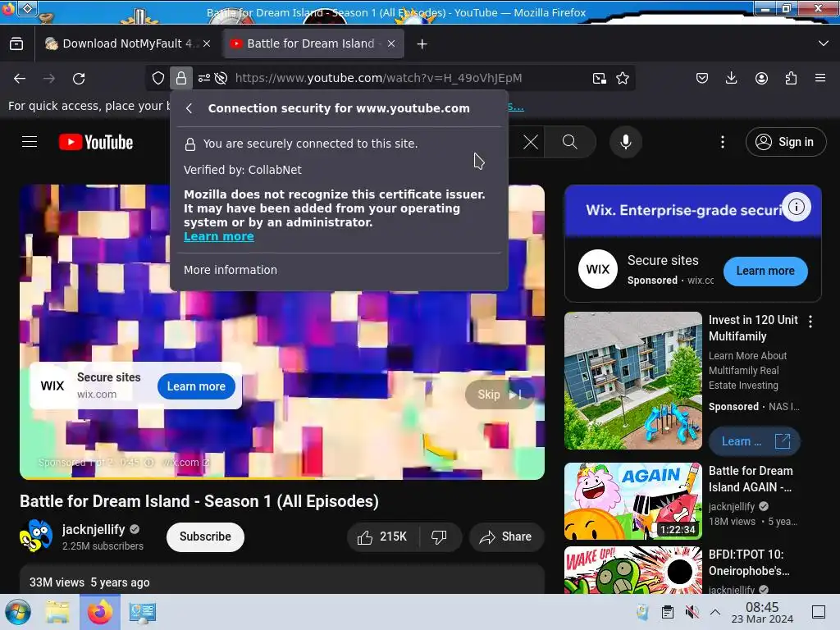Image resolution: width=840 pixels, height=630 pixels.
Task: Close the Battle for Dream Island tab
Action: pos(391,43)
